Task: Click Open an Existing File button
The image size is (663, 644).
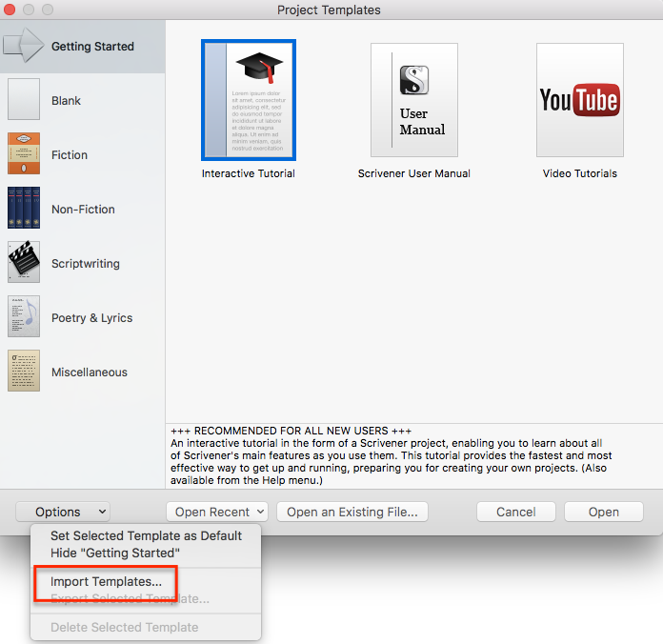Action: 352,513
